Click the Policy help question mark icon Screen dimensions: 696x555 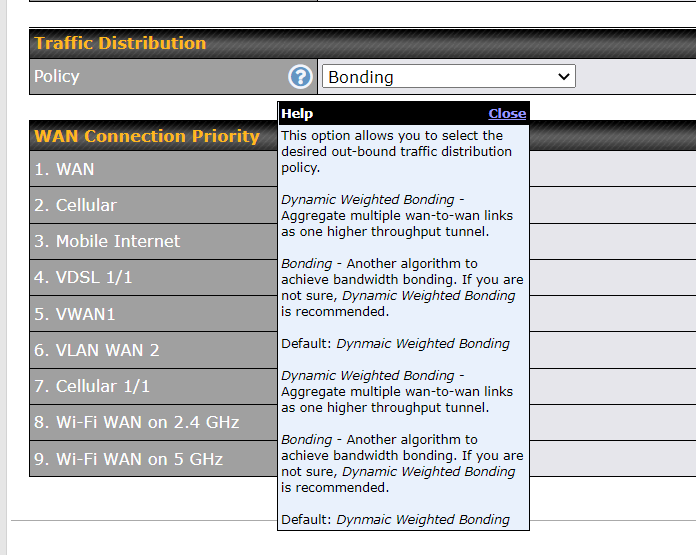coord(300,77)
